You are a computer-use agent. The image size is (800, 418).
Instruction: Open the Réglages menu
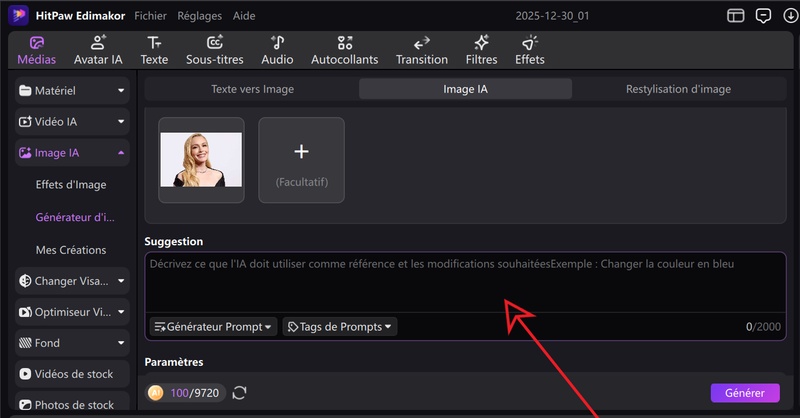click(199, 16)
